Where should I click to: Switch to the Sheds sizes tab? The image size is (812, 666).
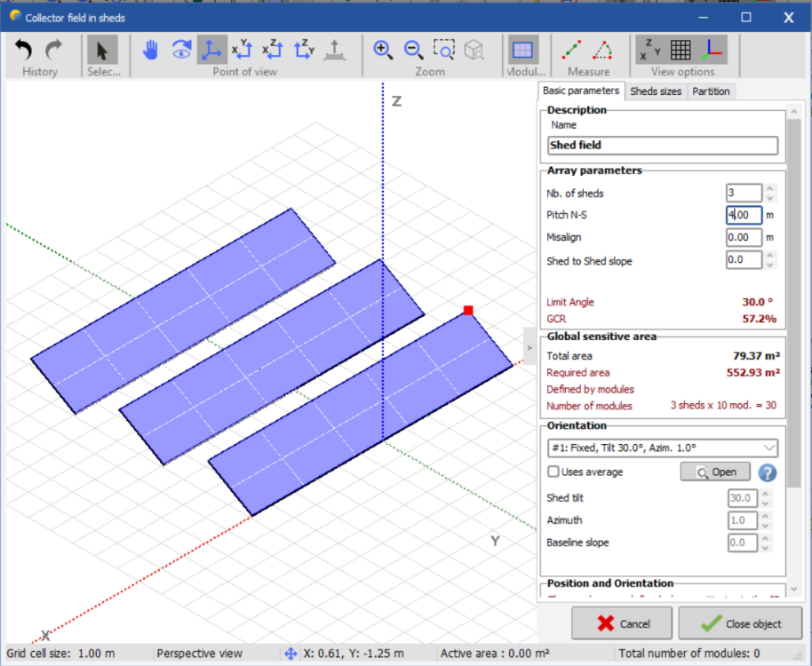[x=656, y=91]
